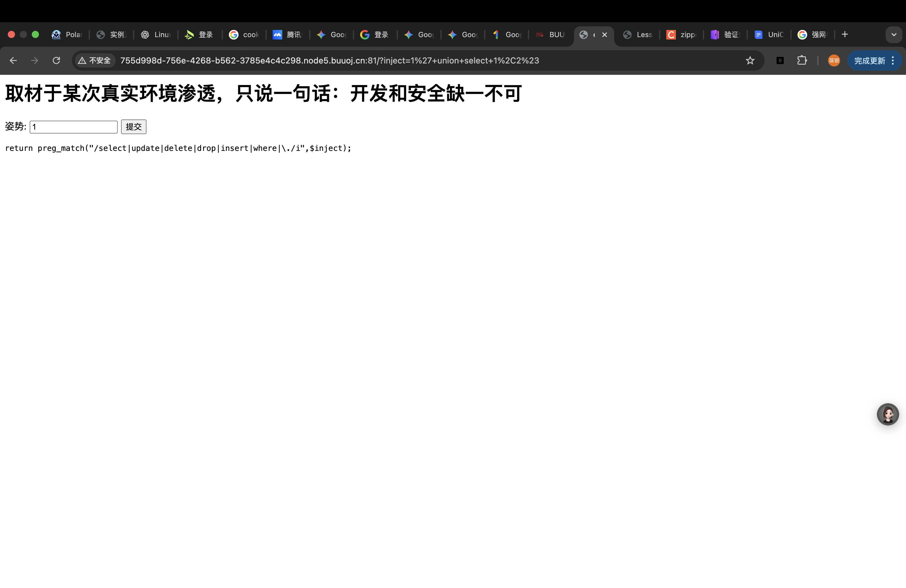Switch to the 验证 tab
906x588 pixels.
725,35
